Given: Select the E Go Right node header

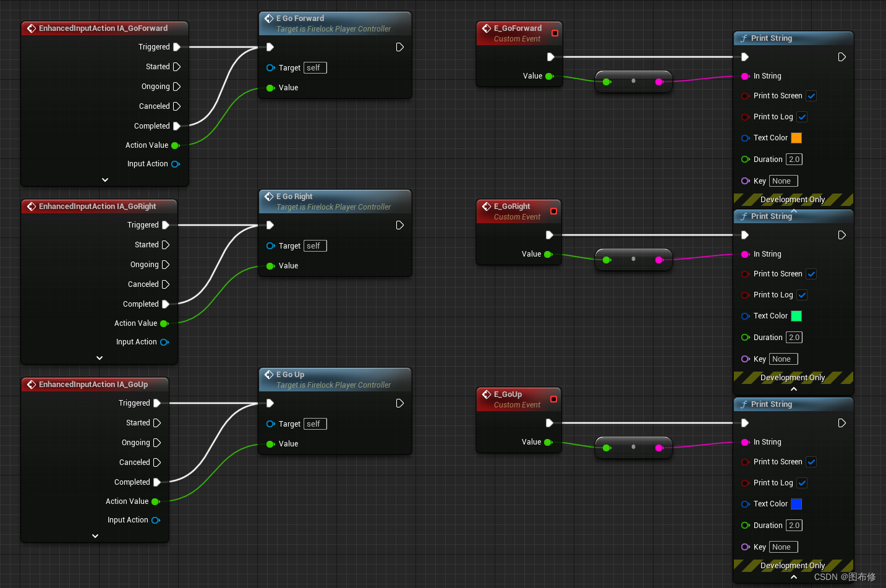Looking at the screenshot, I should (x=335, y=202).
